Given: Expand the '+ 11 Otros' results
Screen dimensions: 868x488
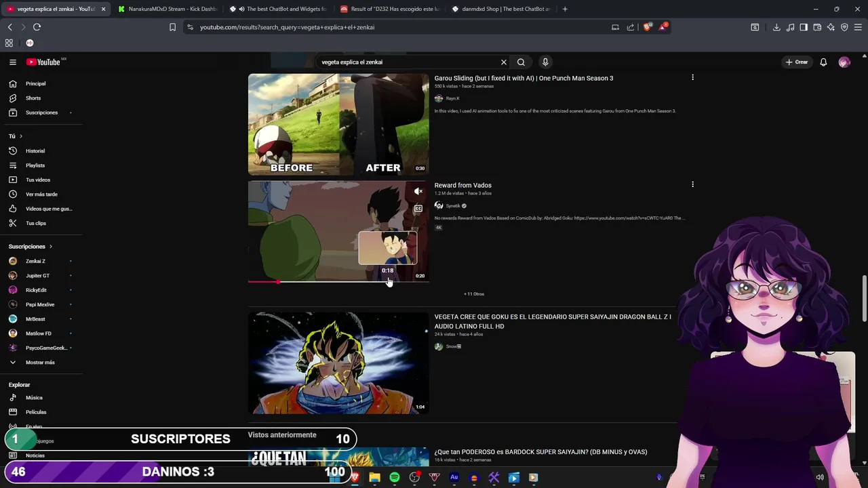Looking at the screenshot, I should click(474, 294).
